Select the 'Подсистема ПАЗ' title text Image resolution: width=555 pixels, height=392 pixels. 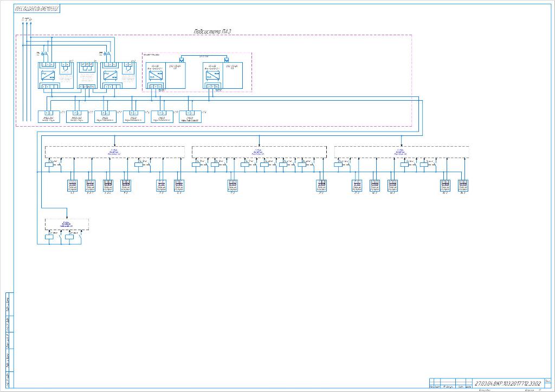tap(212, 31)
